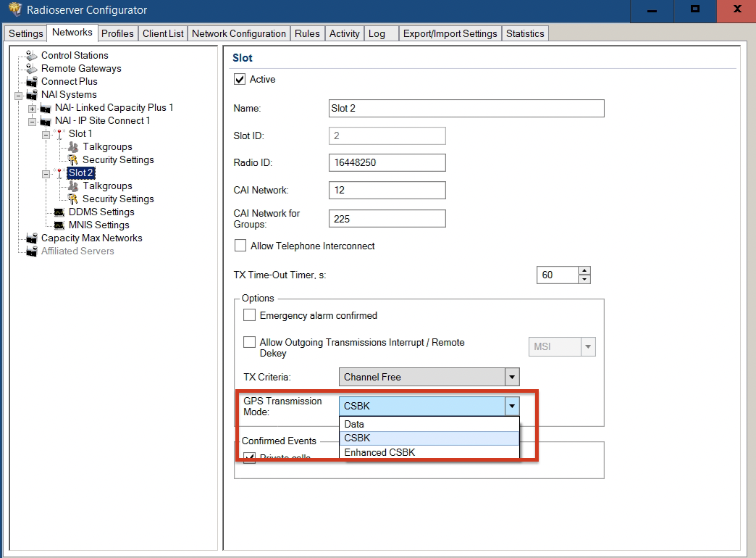The image size is (756, 558).
Task: Open the Activity tab
Action: pyautogui.click(x=344, y=34)
